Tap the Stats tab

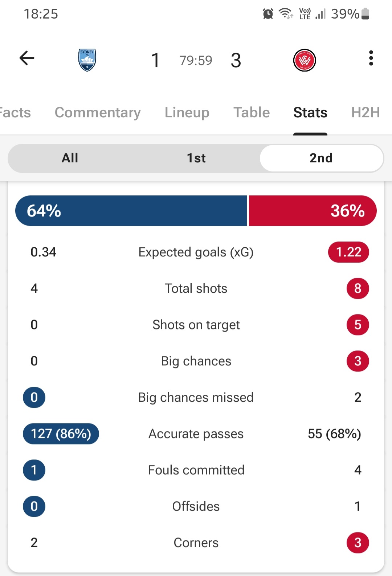pyautogui.click(x=310, y=113)
